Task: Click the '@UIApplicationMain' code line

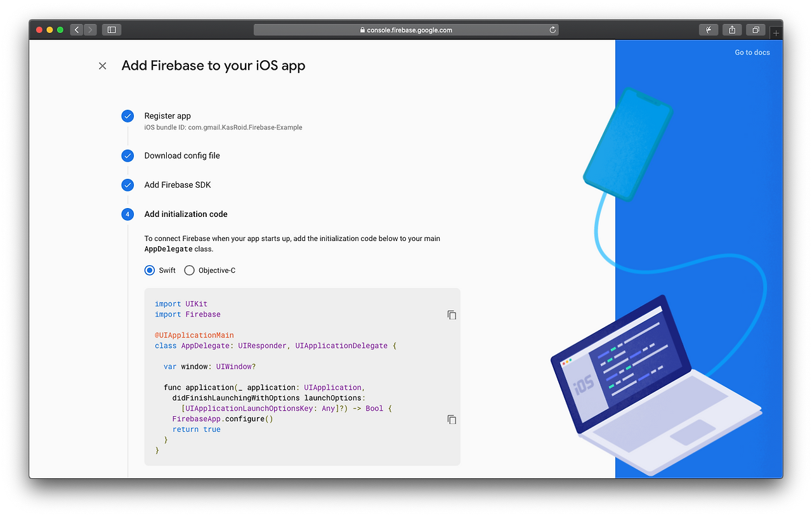Action: point(194,336)
